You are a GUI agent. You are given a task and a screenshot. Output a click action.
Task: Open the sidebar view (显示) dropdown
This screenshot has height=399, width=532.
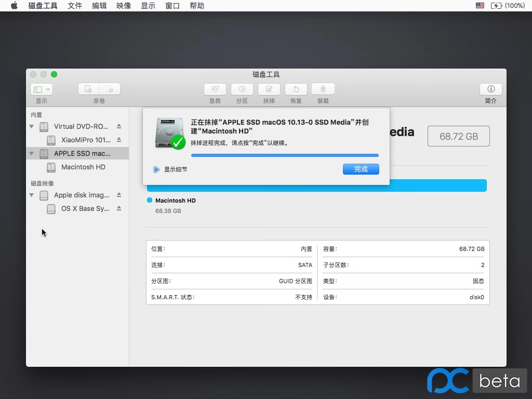coord(42,89)
